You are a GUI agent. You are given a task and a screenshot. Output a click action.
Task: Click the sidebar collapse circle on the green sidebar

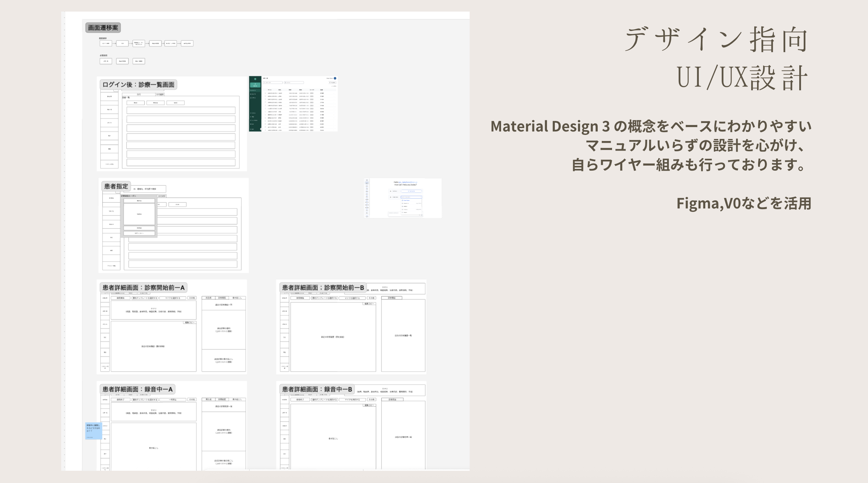261,129
